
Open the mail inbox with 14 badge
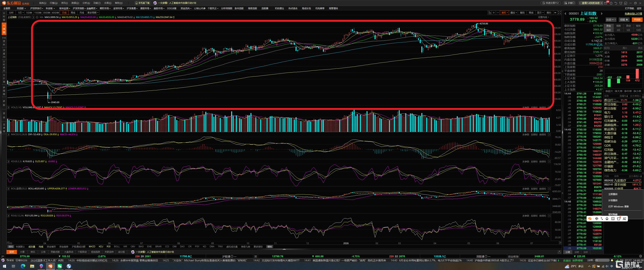(606, 3)
